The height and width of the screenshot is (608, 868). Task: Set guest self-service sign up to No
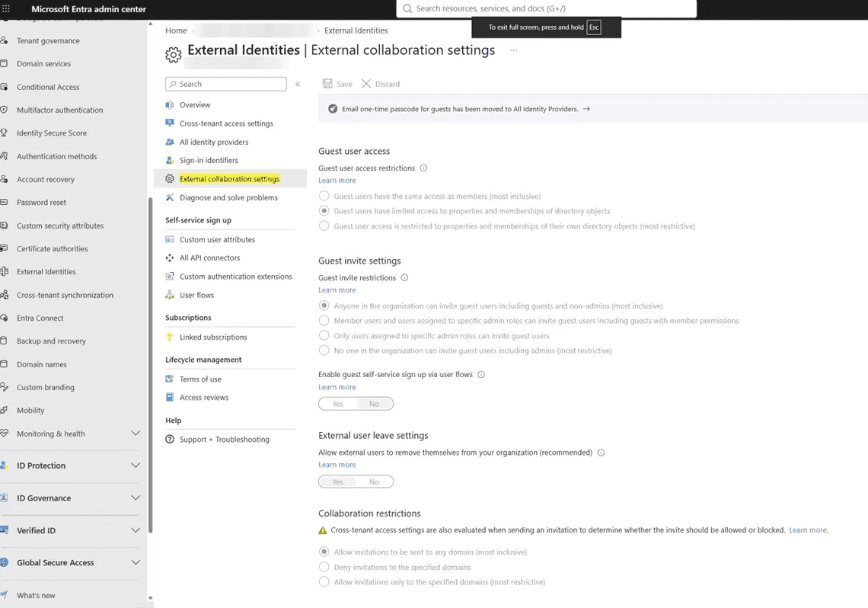tap(374, 404)
